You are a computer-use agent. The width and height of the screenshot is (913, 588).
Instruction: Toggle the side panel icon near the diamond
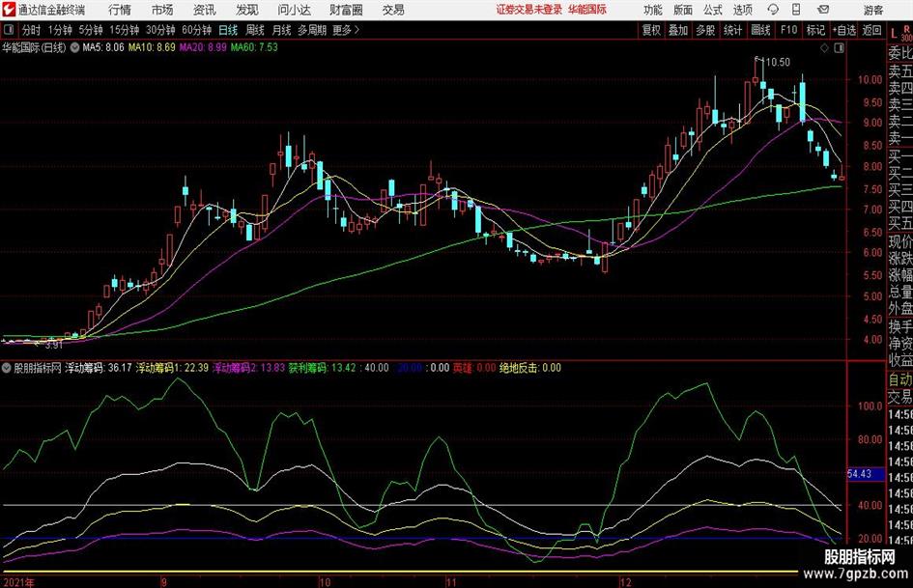pos(839,48)
